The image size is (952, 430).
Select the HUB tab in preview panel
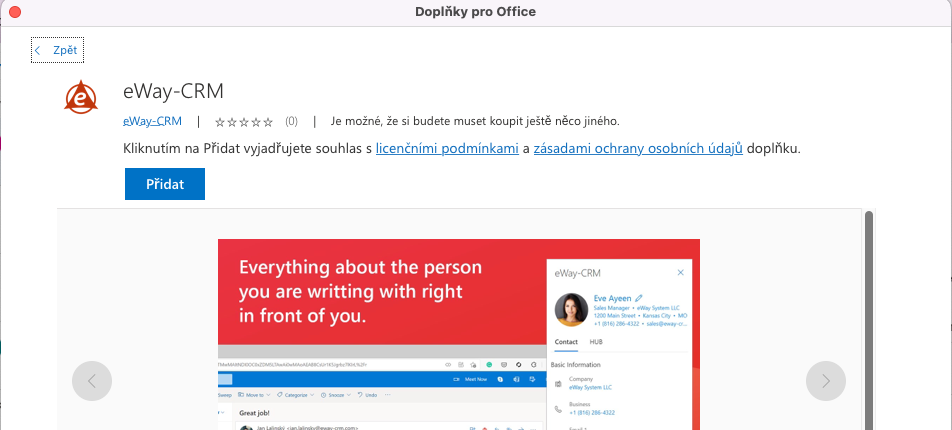coord(596,342)
